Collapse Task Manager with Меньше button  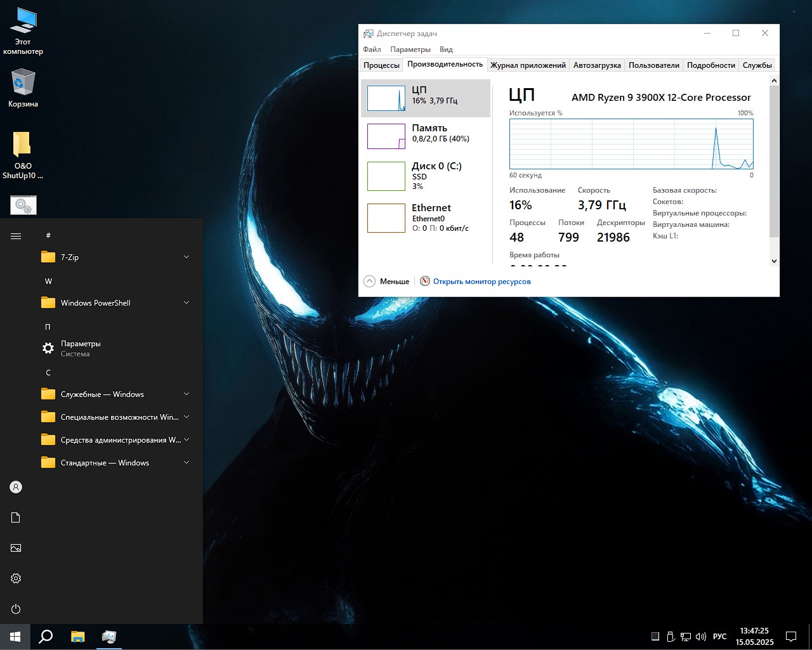386,281
